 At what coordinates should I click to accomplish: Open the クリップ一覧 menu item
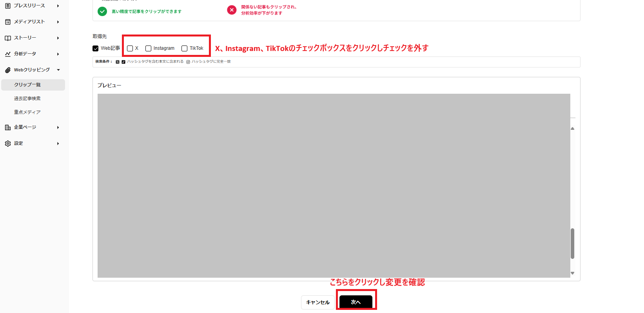tap(33, 85)
